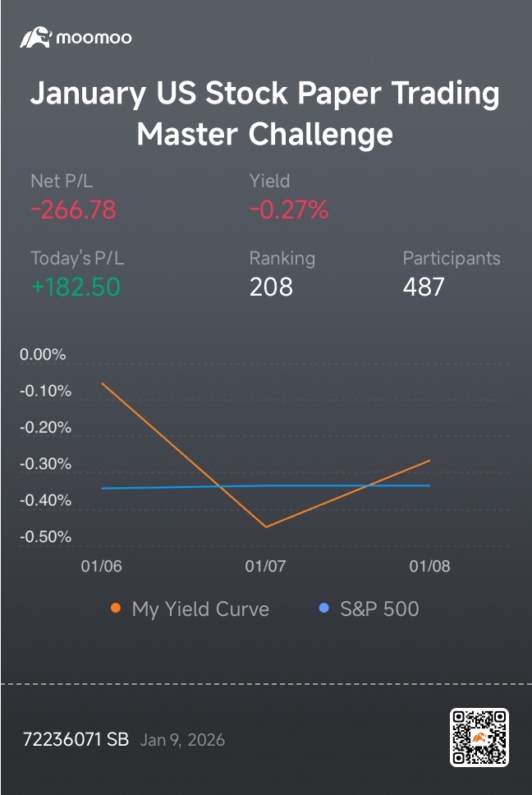Screen dimensions: 532x795
Task: Open the Participants count 487
Action: pos(424,287)
